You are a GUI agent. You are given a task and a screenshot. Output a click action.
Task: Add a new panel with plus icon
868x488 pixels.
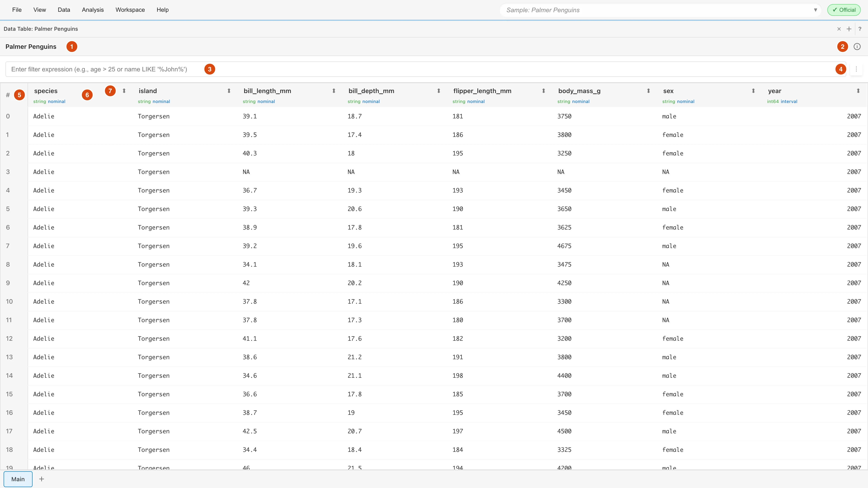point(849,29)
